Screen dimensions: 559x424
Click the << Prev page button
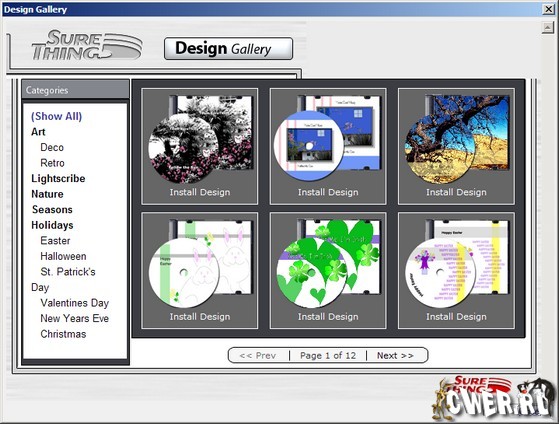[x=258, y=356]
